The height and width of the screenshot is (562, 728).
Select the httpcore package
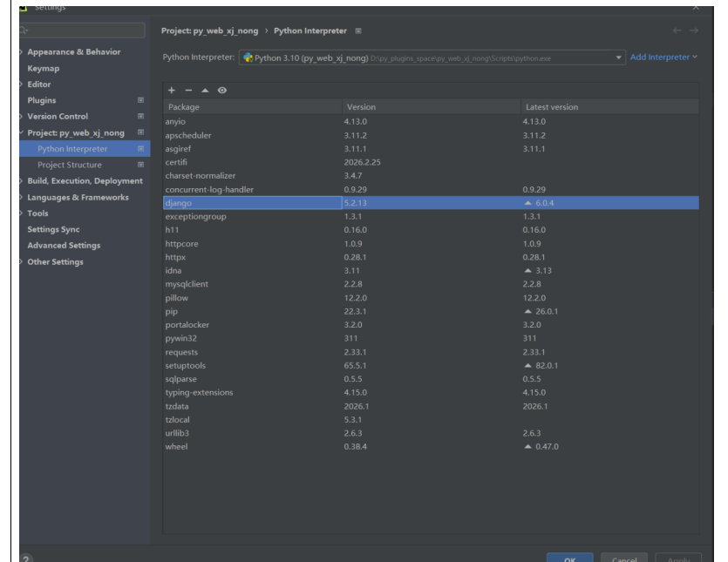coord(431,244)
